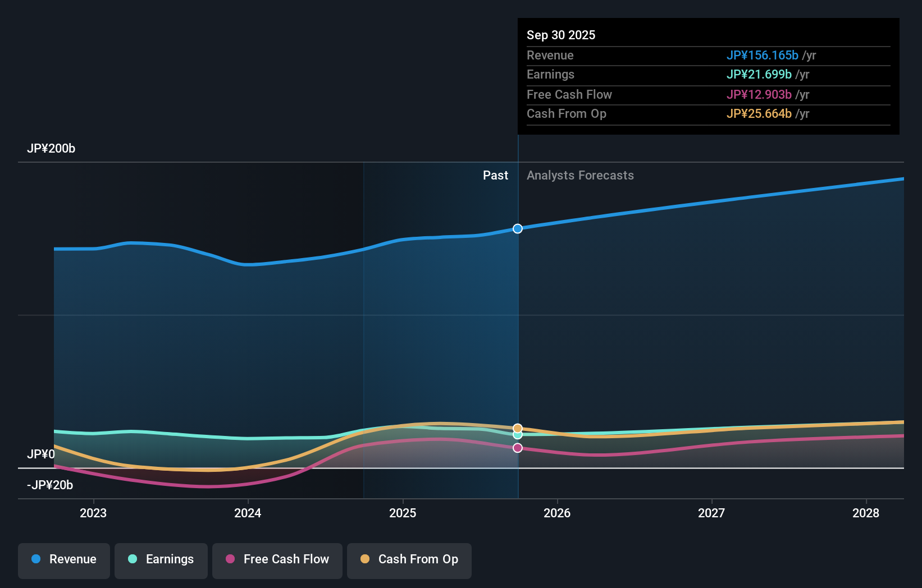Select the blue Revenue data point marker
Image resolution: width=922 pixels, height=588 pixels.
[x=517, y=228]
